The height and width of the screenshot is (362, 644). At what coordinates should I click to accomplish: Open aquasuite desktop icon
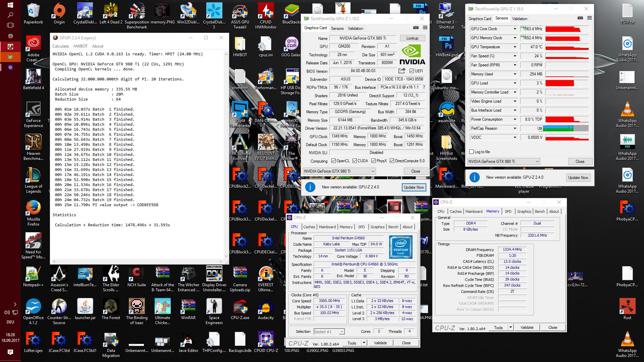(x=446, y=112)
